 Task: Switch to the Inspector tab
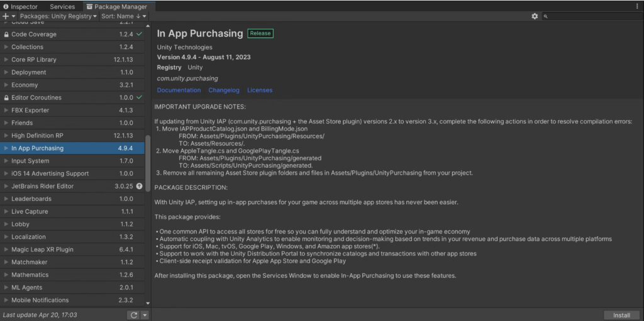(x=21, y=6)
